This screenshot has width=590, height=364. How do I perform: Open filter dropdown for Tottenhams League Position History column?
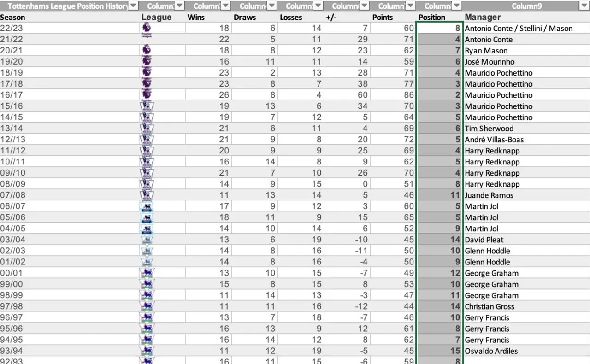click(x=133, y=6)
